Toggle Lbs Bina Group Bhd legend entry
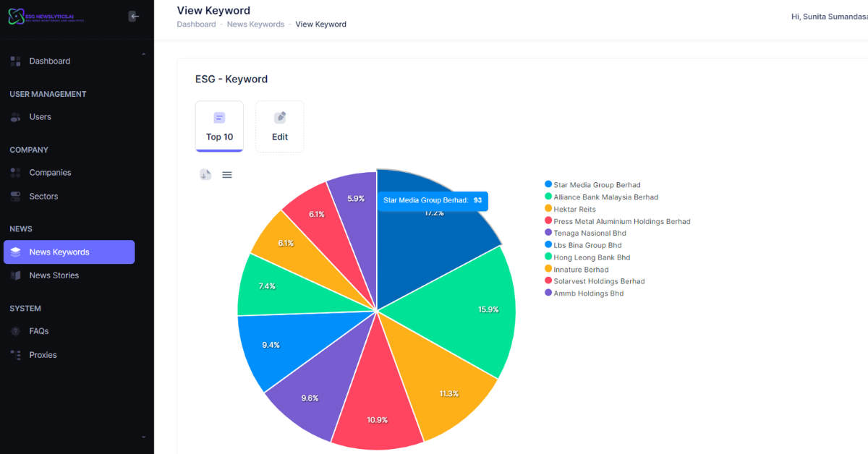This screenshot has width=868, height=454. click(x=583, y=245)
